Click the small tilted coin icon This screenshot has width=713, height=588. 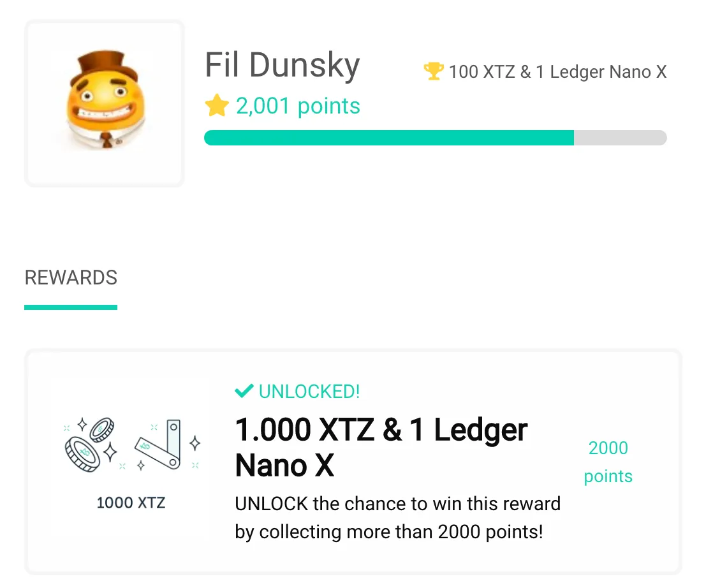point(102,430)
